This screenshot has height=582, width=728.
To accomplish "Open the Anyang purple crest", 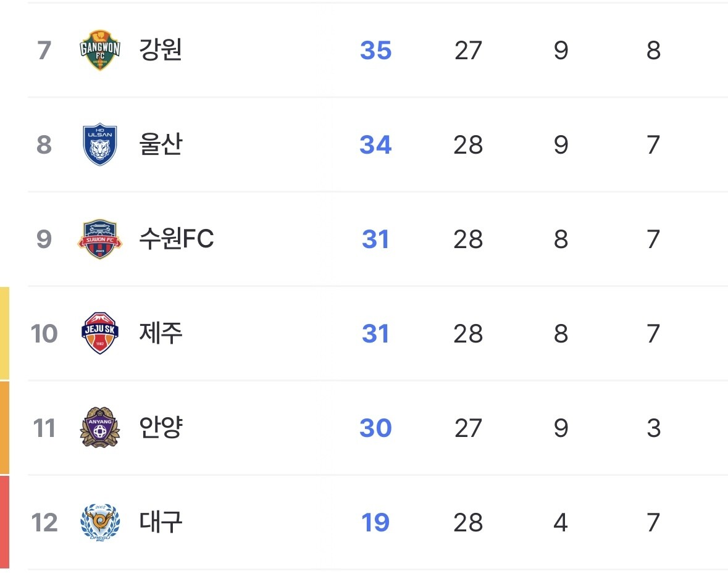I will (x=100, y=428).
